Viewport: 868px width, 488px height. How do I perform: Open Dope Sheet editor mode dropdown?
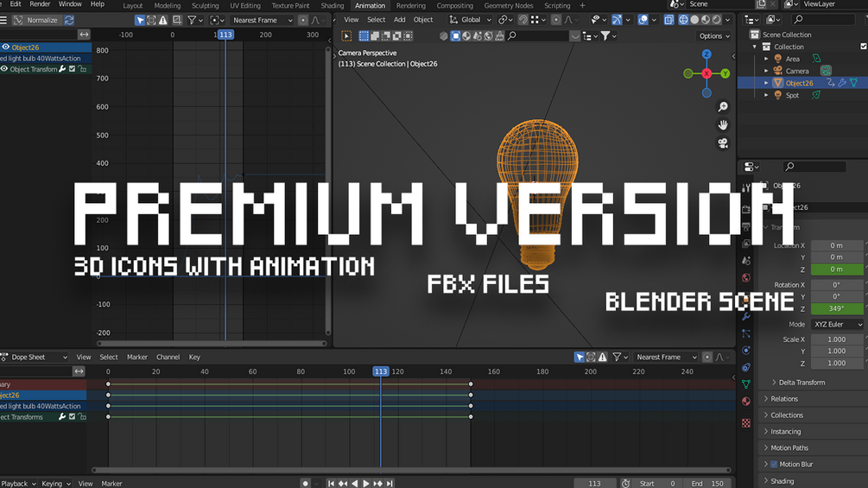pyautogui.click(x=35, y=358)
